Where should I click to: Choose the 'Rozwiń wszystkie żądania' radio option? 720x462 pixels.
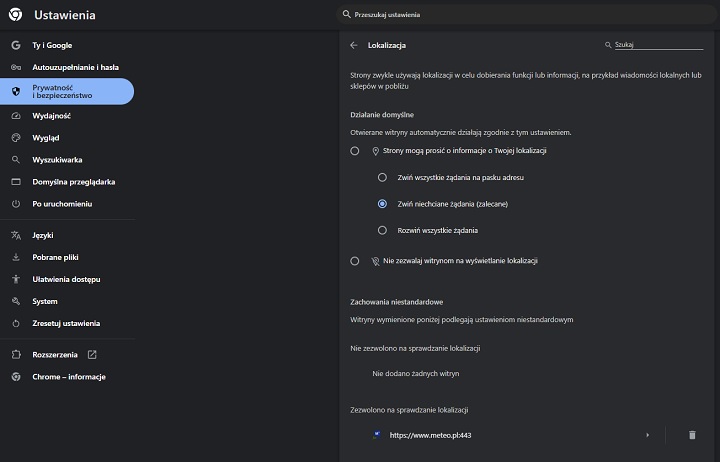382,230
